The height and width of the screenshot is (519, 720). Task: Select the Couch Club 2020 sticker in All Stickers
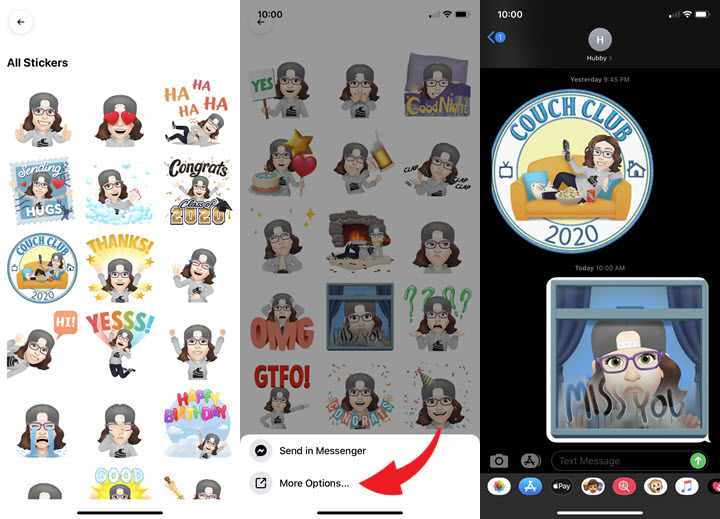[x=42, y=267]
